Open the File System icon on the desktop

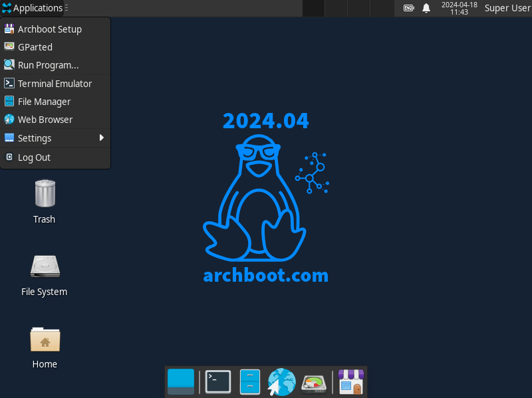pos(44,264)
